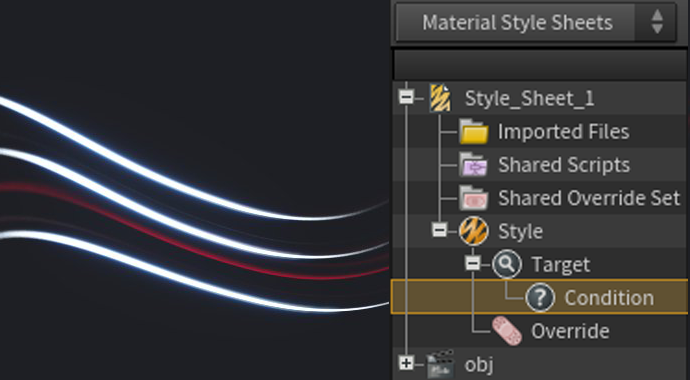This screenshot has width=690, height=380.
Task: Click the bandage Override icon
Action: pyautogui.click(x=507, y=331)
